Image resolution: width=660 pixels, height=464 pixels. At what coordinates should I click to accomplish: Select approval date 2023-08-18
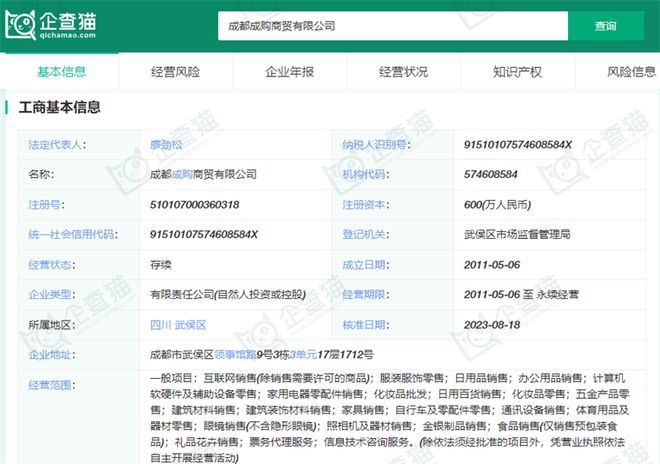(x=492, y=325)
